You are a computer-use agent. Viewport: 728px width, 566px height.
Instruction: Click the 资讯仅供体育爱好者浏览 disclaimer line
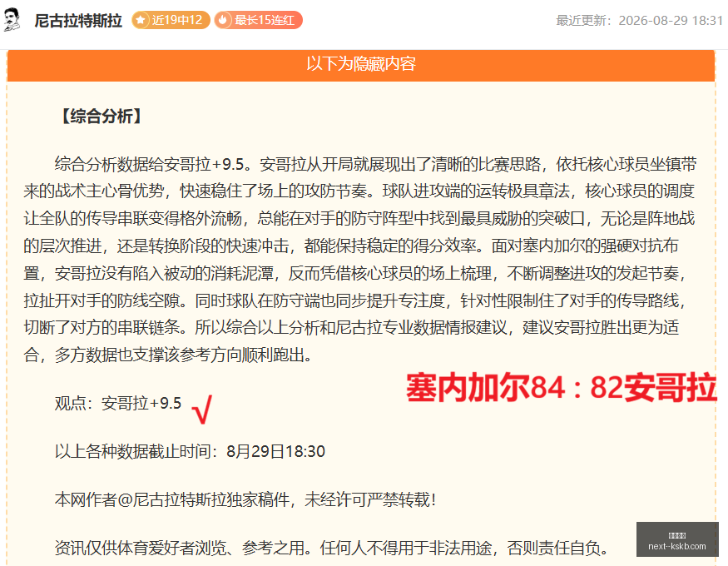333,548
